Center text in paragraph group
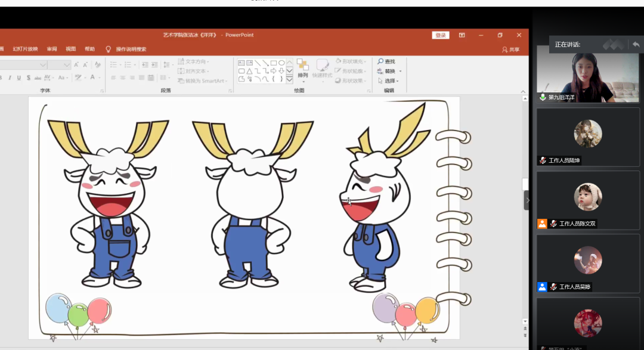Viewport: 644px width, 350px height. pos(123,78)
